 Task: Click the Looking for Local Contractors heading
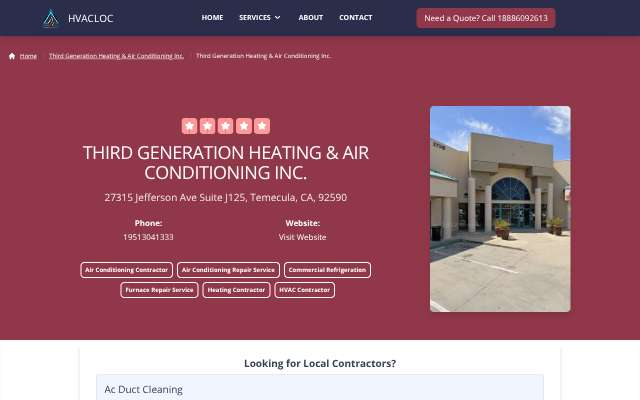[x=320, y=363]
